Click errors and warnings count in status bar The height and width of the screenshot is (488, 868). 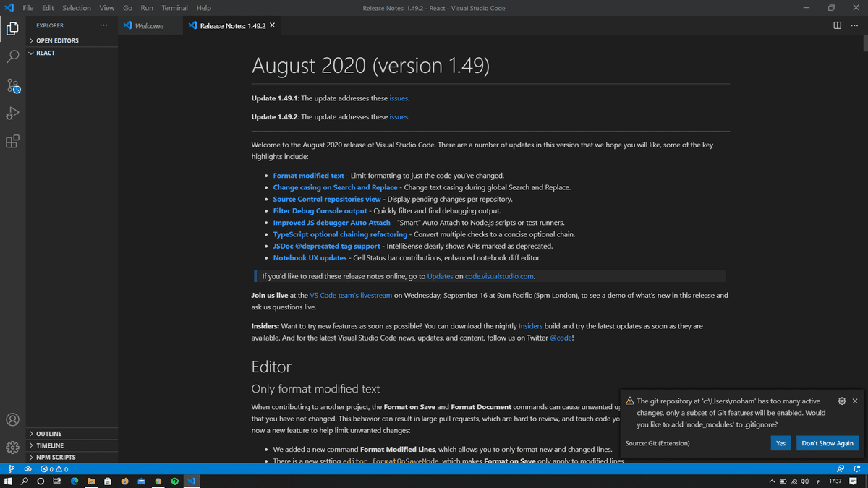54,469
